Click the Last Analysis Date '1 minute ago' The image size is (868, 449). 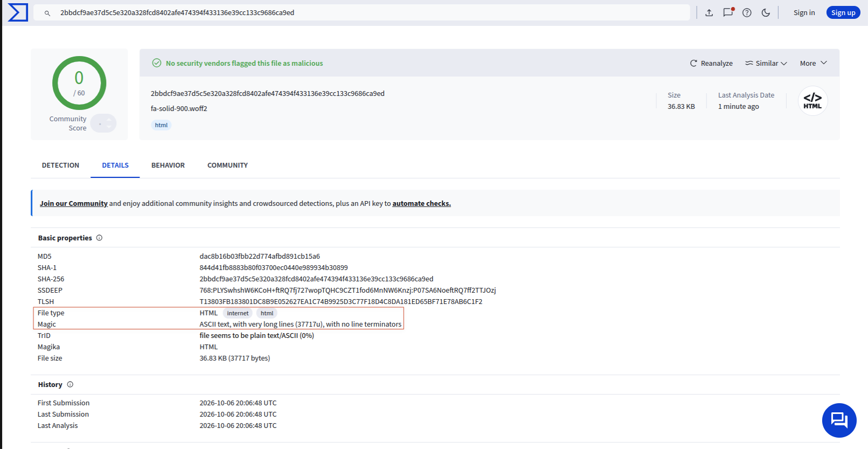pos(739,106)
